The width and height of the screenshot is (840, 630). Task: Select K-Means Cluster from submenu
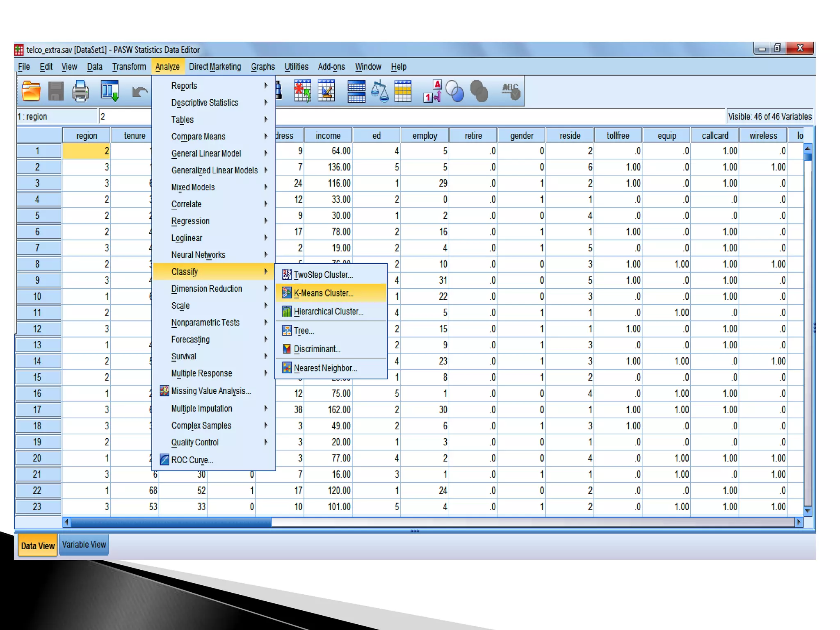point(324,293)
